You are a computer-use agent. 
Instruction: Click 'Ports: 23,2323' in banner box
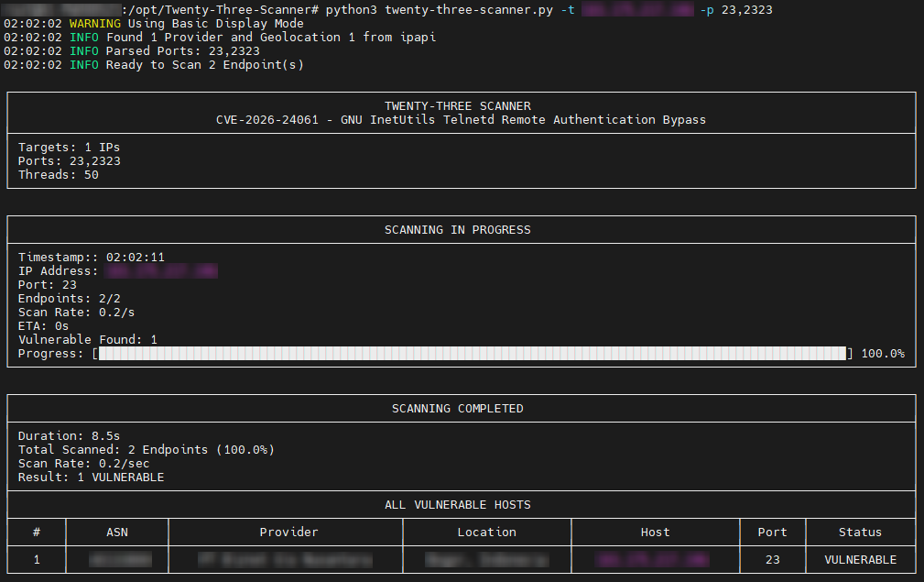69,161
